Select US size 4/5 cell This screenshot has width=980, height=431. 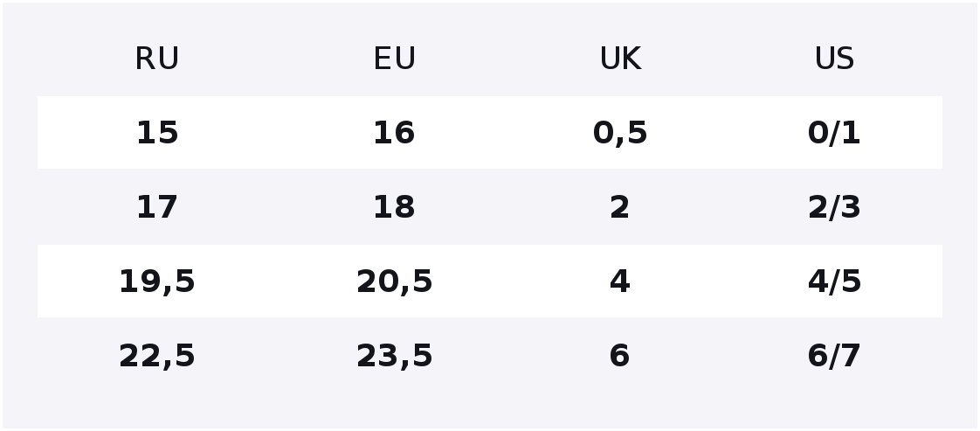pos(834,282)
